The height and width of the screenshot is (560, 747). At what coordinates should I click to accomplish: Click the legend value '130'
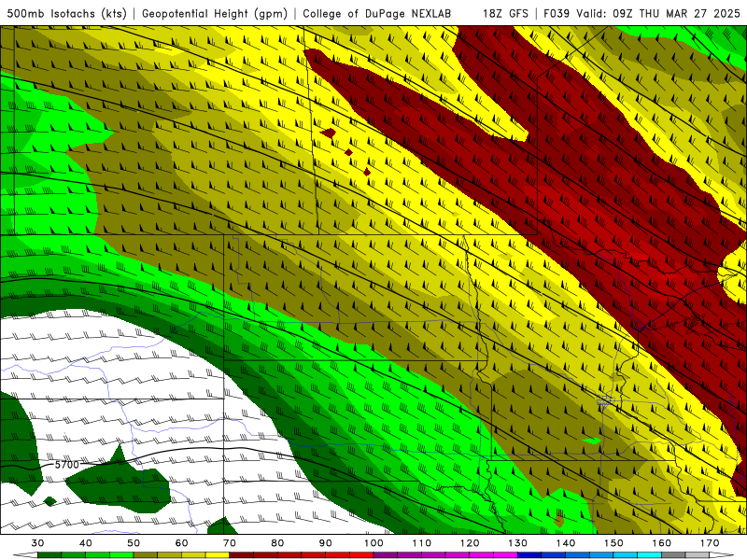pos(518,543)
